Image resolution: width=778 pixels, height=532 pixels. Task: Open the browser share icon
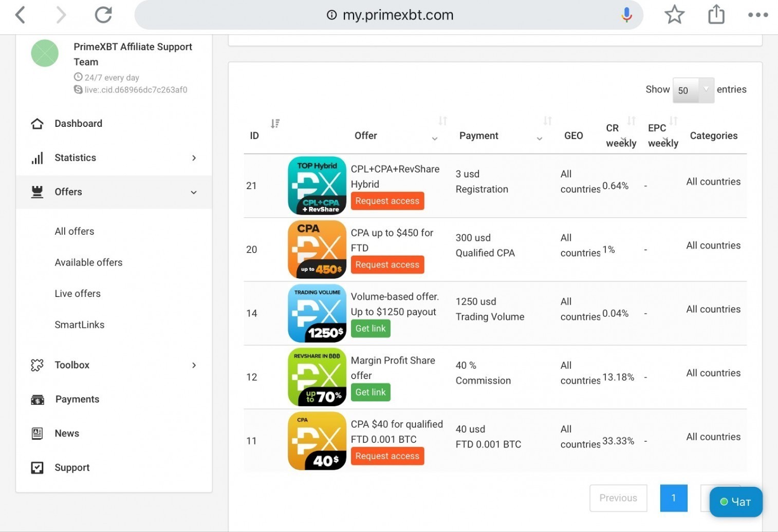(x=716, y=14)
